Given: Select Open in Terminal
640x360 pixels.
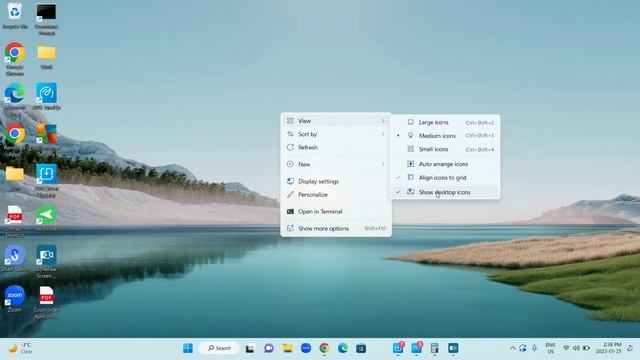Looking at the screenshot, I should pyautogui.click(x=336, y=211).
